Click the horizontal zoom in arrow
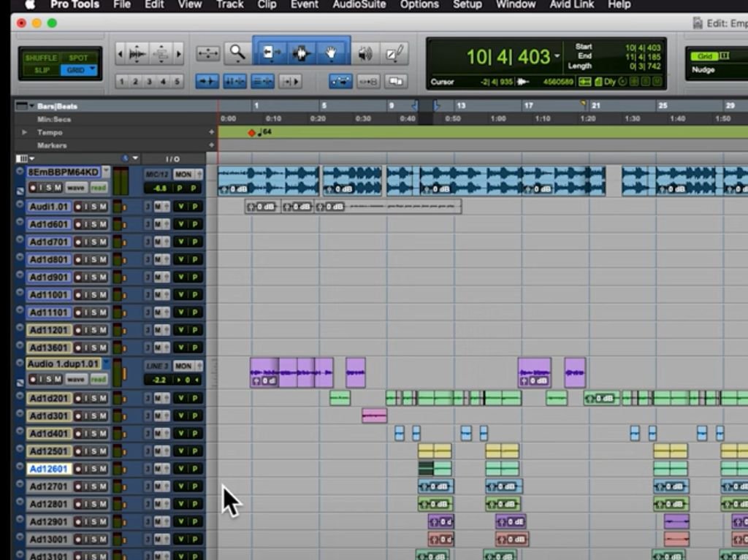 pyautogui.click(x=179, y=53)
